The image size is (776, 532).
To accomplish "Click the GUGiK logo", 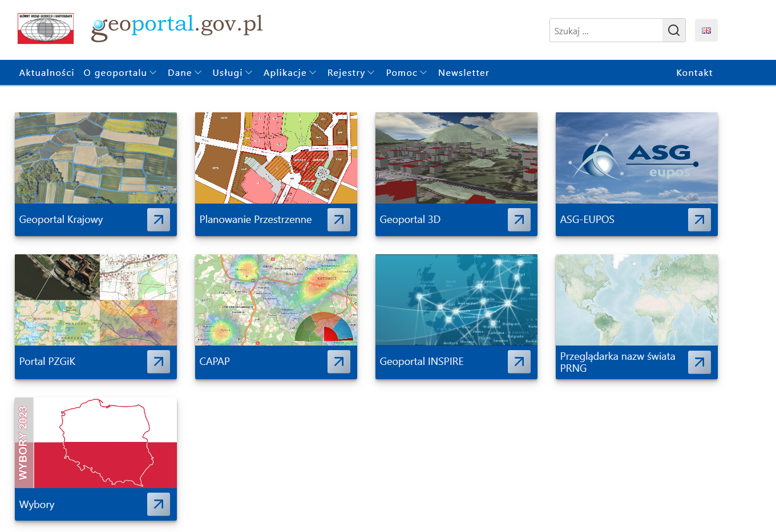I will click(x=45, y=27).
